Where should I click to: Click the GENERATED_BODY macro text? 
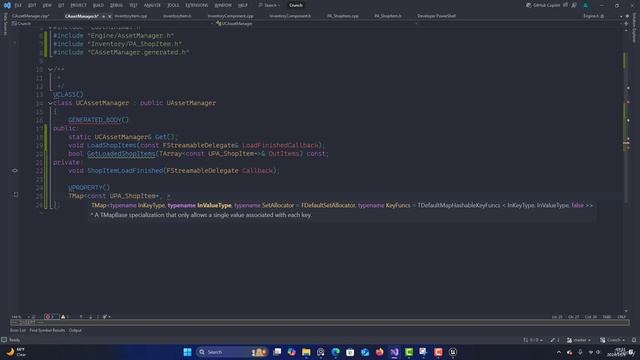96,120
